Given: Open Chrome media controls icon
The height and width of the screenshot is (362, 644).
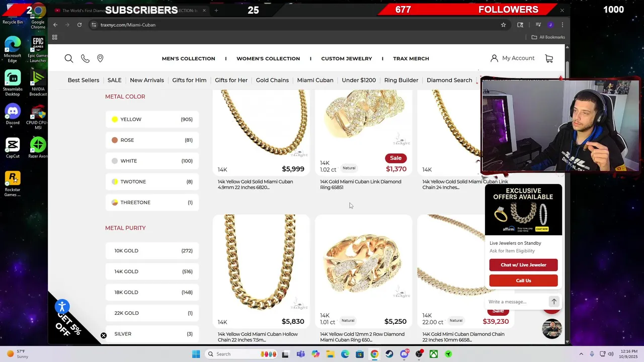Looking at the screenshot, I should coord(538,25).
